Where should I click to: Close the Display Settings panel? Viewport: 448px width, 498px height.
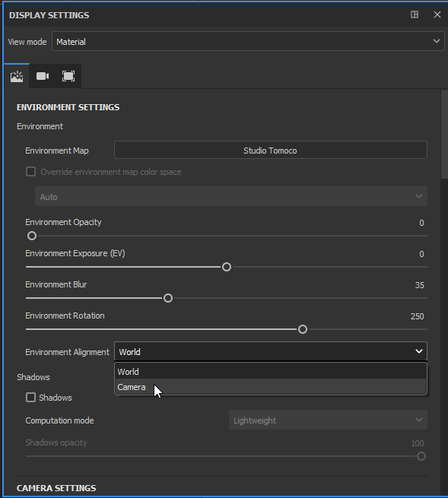tap(437, 14)
